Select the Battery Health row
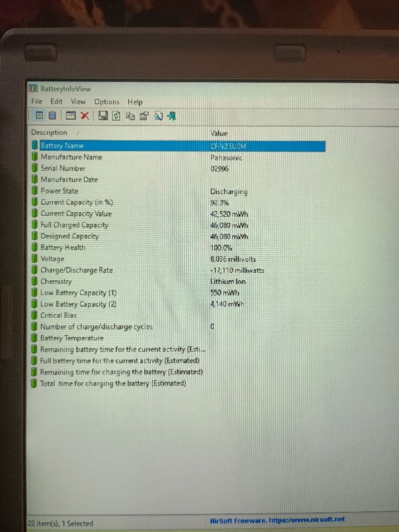This screenshot has height=532, width=399. tap(63, 248)
